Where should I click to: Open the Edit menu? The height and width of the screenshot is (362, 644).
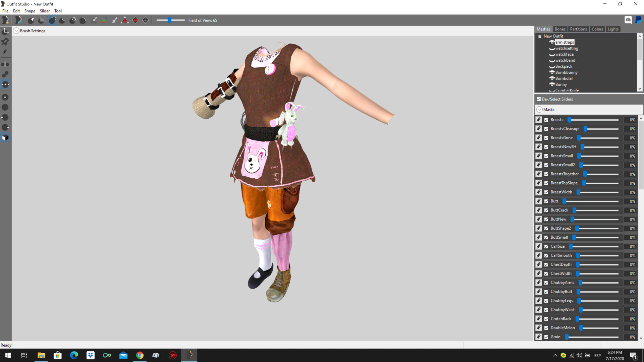16,11
